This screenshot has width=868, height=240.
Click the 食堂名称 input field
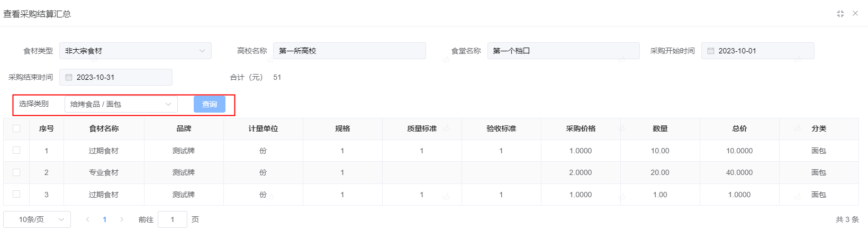[564, 51]
